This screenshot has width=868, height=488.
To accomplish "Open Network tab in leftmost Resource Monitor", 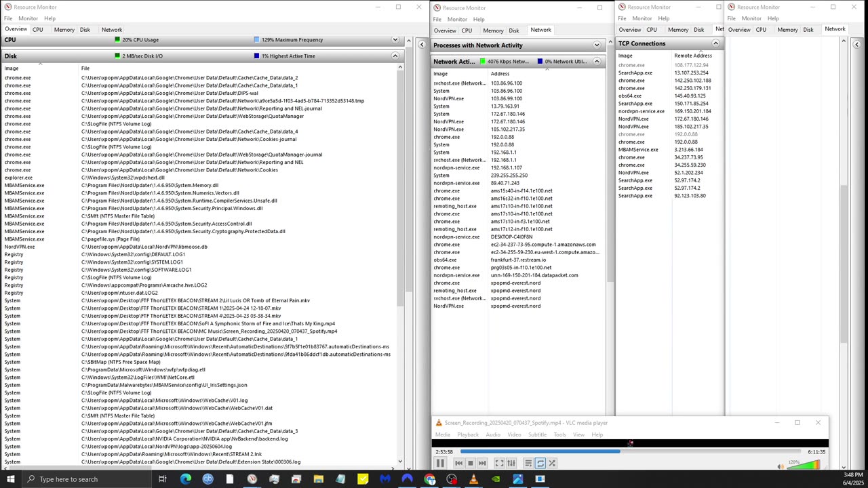I will coord(112,30).
